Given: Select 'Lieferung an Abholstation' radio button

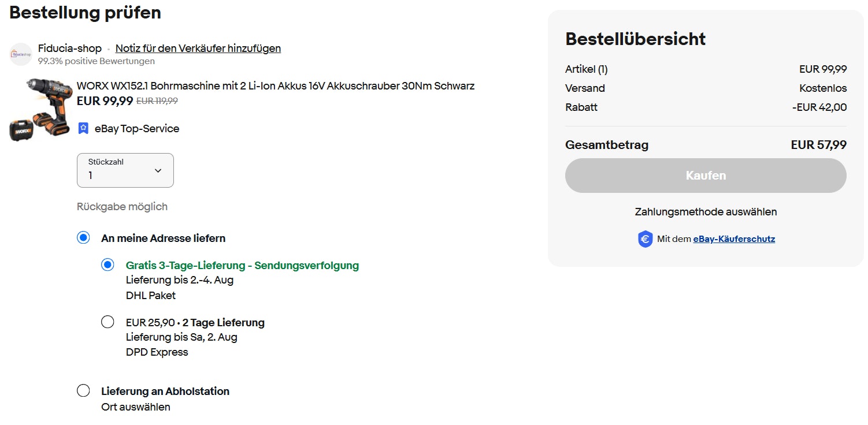Looking at the screenshot, I should [83, 391].
